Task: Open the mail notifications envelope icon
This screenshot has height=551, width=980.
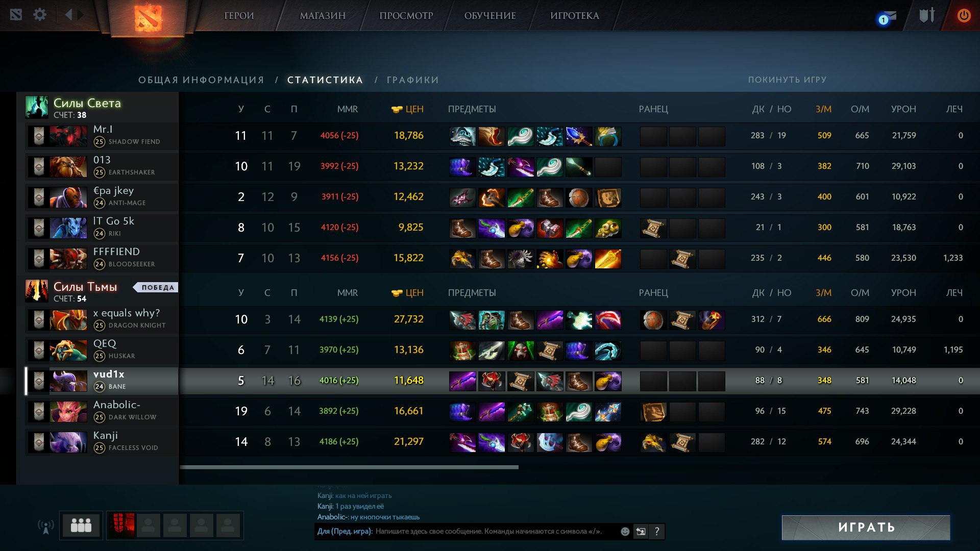Action: point(888,17)
